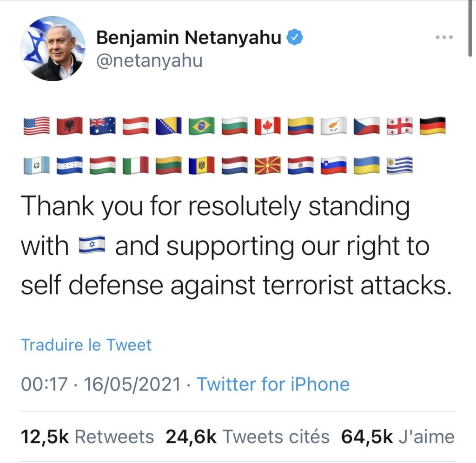Click the Ukraine flag emoji
The width and height of the screenshot is (476, 463).
(x=366, y=165)
